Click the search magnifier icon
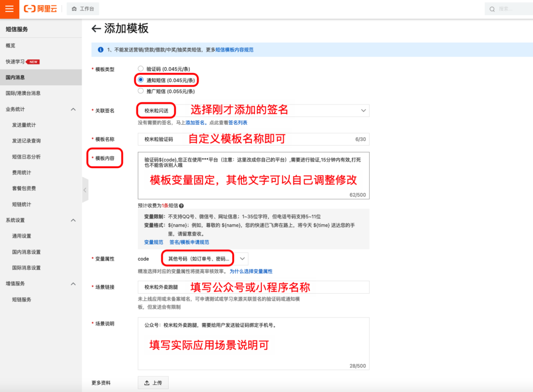The width and height of the screenshot is (533, 392). (x=491, y=9)
